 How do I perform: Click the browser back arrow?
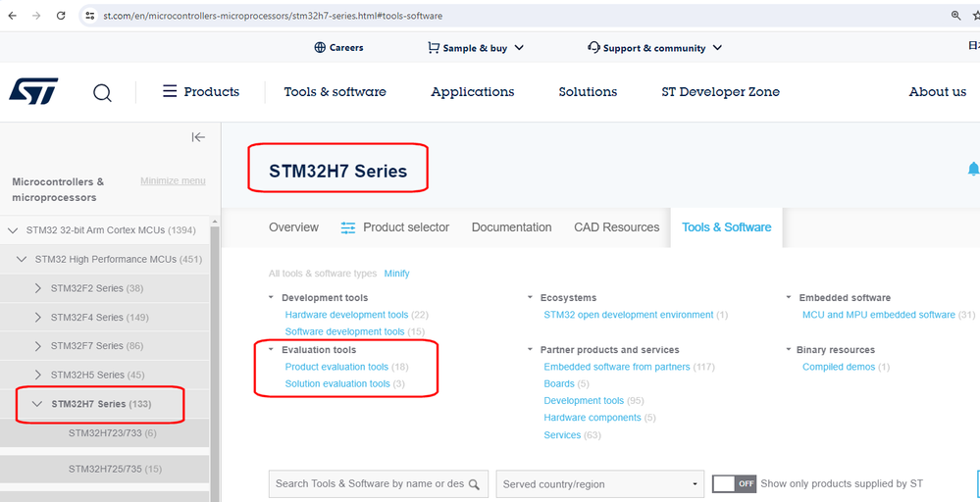[x=12, y=16]
